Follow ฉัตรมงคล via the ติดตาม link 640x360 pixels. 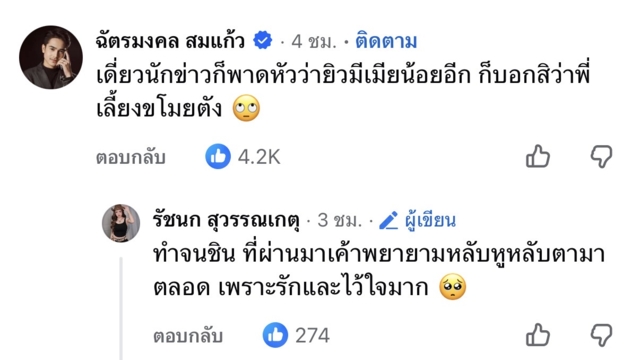(x=386, y=41)
